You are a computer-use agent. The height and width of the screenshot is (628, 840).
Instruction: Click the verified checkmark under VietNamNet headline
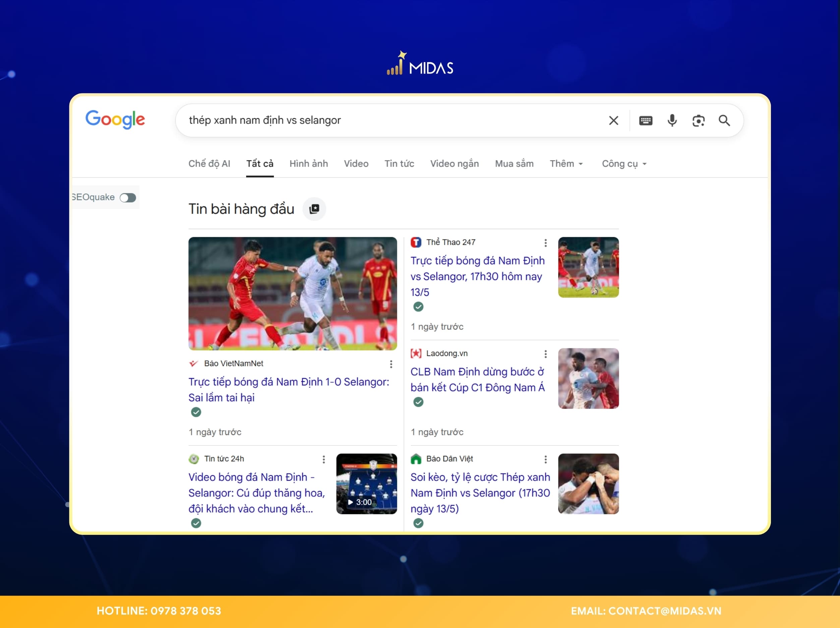(196, 412)
